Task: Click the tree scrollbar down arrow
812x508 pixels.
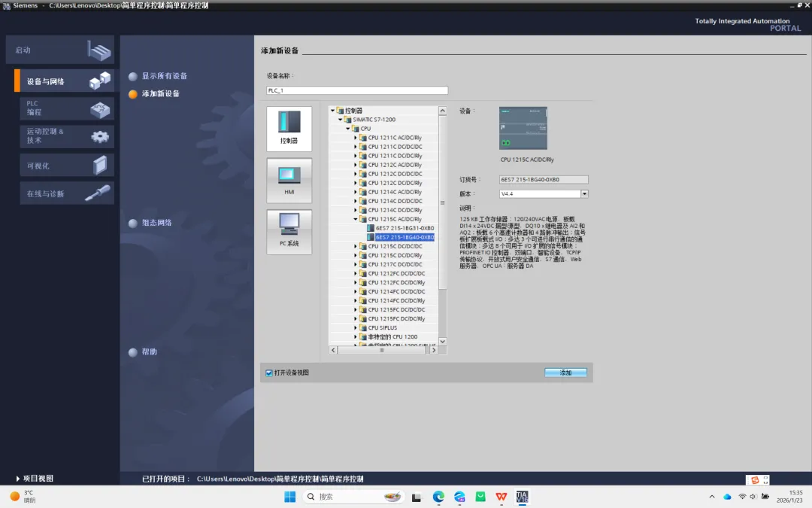Action: click(442, 342)
